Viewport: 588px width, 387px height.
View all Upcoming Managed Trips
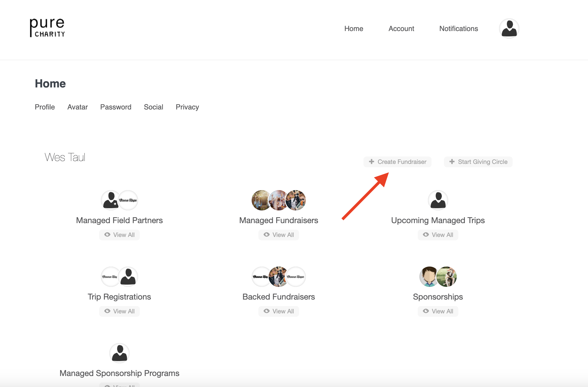[x=438, y=235]
